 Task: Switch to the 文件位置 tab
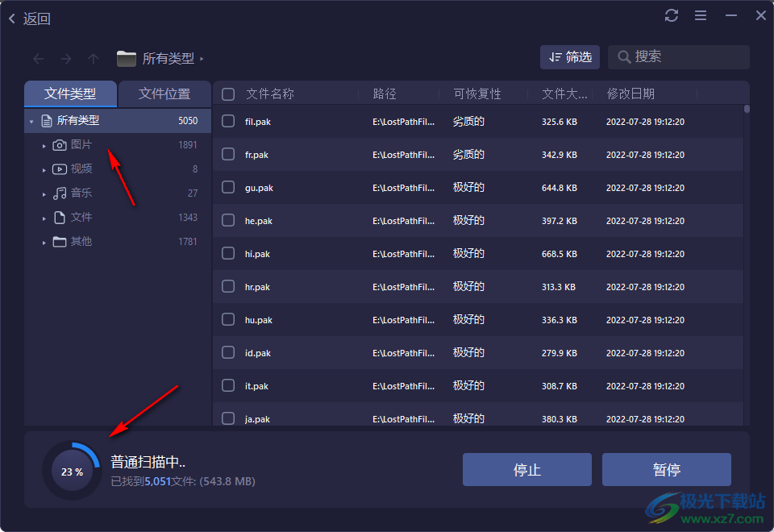[x=164, y=94]
